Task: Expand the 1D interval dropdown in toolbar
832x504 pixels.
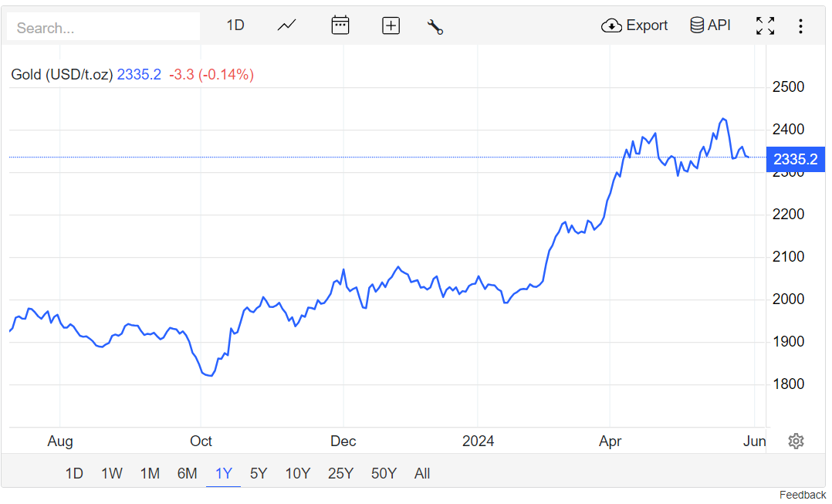Action: 235,25
